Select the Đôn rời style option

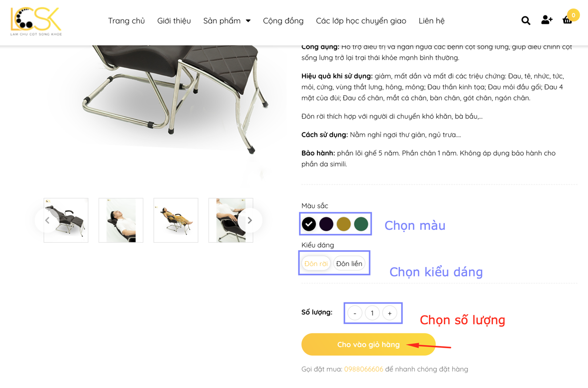click(316, 264)
